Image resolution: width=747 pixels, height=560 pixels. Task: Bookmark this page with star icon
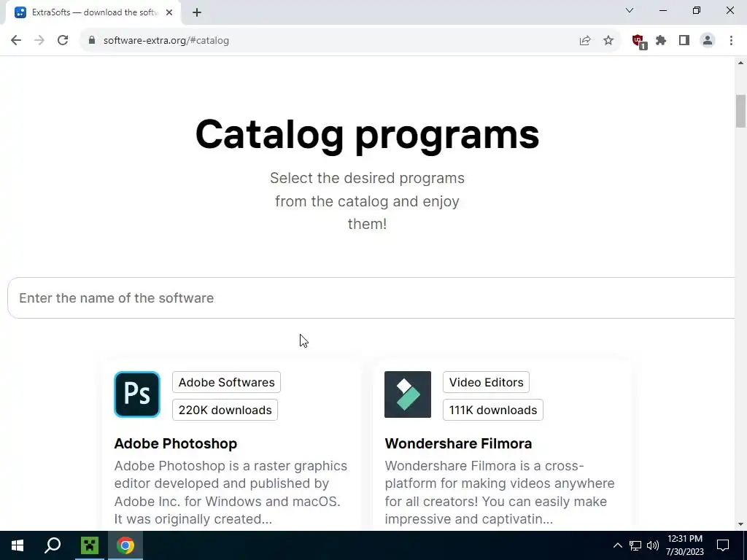pyautogui.click(x=608, y=41)
